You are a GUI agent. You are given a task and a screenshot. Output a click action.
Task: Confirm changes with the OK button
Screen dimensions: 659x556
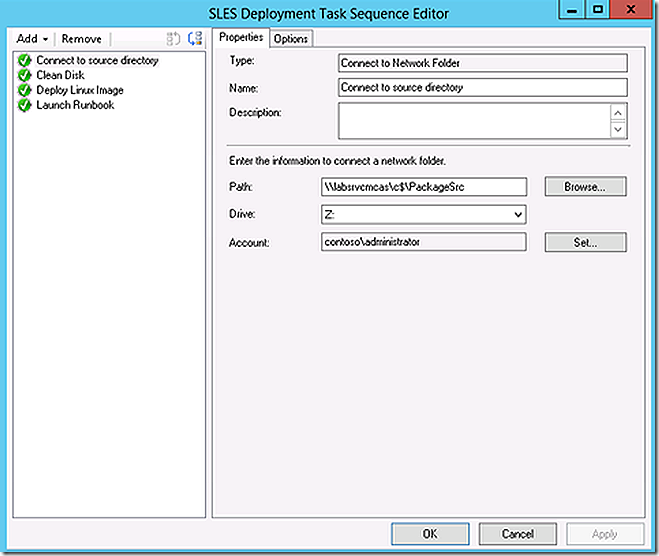(x=430, y=534)
